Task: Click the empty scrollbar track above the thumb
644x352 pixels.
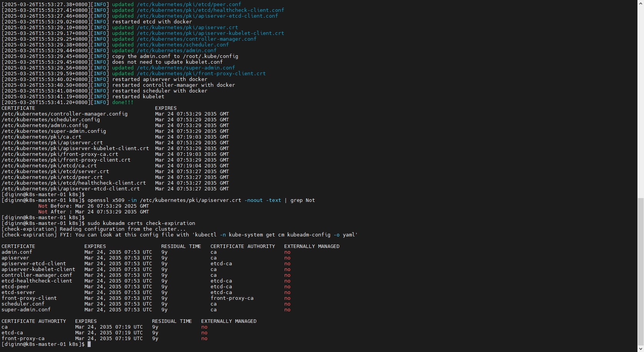Action: [641, 100]
